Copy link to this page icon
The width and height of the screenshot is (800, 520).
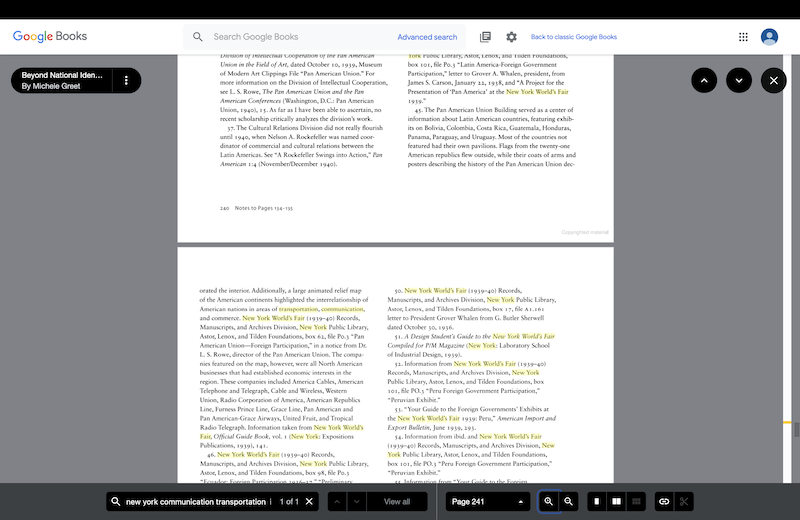click(663, 501)
